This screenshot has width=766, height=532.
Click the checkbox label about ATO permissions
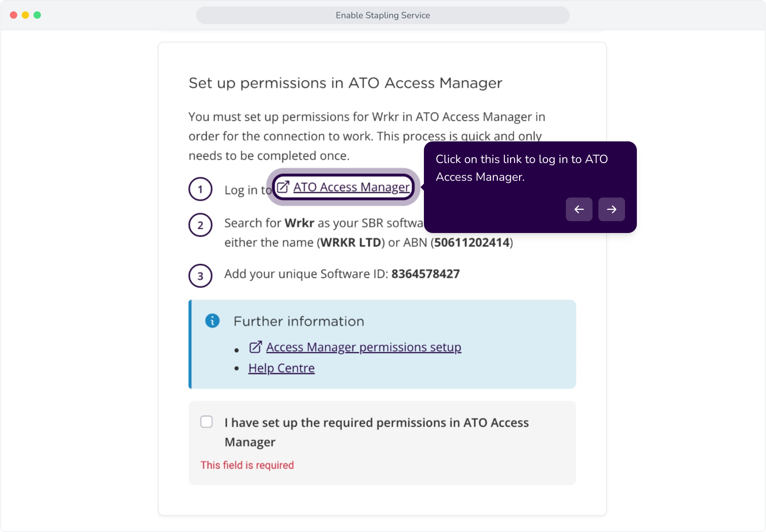point(377,432)
